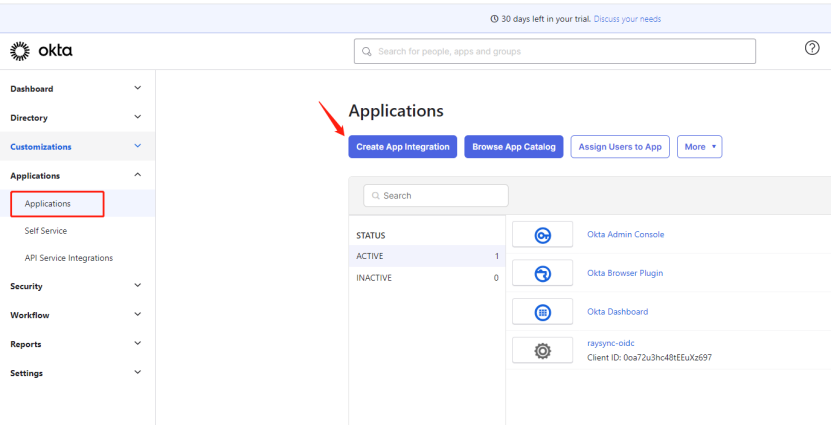Open API Service Integrations menu item
Image resolution: width=831 pixels, height=425 pixels.
pyautogui.click(x=69, y=258)
